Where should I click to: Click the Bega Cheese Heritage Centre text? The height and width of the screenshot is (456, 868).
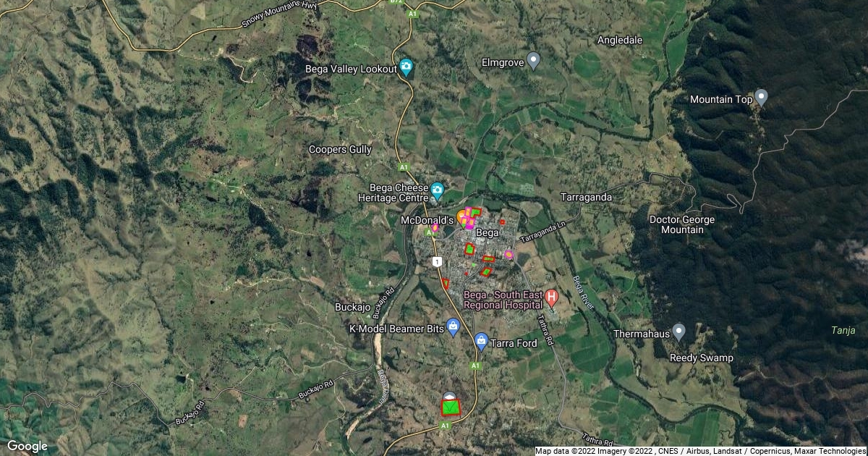click(x=393, y=192)
